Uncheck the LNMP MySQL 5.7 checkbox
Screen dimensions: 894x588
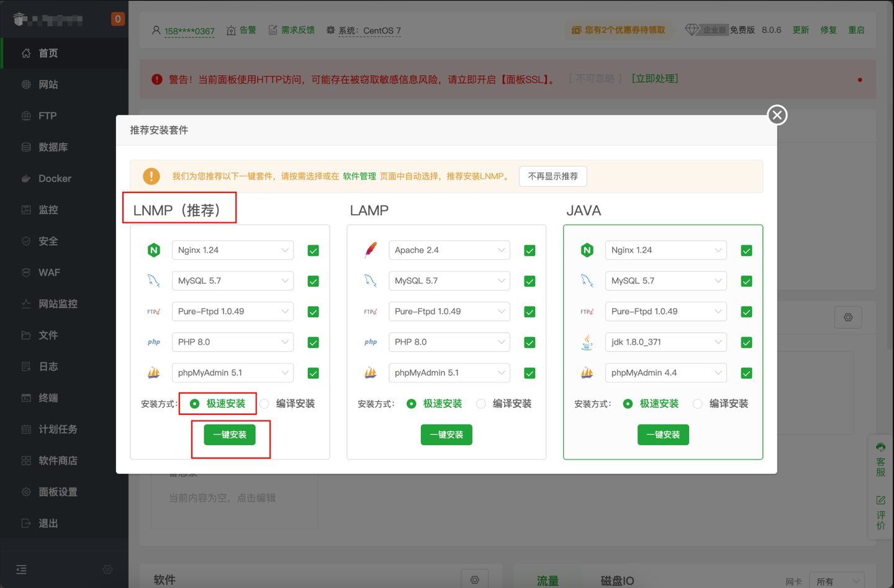314,281
